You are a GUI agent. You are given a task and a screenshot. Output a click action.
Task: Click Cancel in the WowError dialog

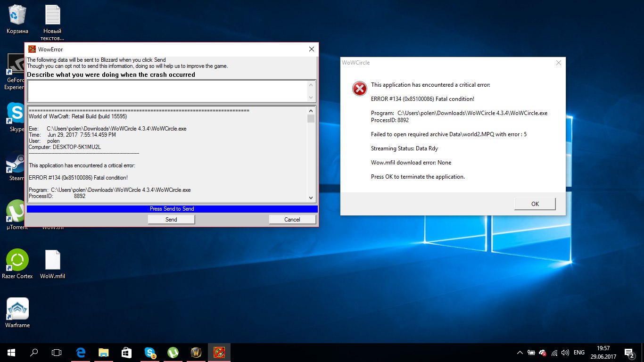coord(292,219)
